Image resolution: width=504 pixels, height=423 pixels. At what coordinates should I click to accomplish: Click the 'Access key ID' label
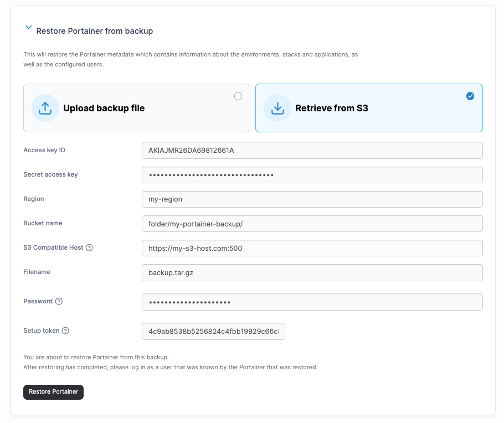tap(44, 150)
